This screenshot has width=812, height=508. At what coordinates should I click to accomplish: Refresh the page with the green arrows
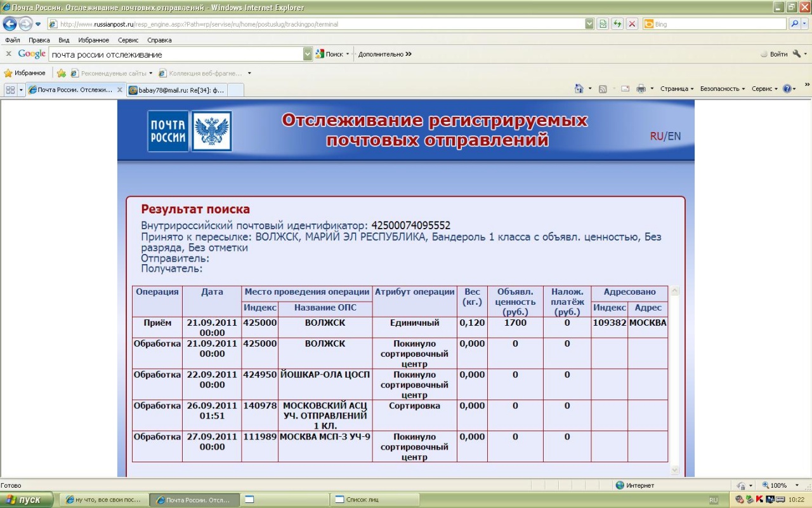tap(617, 24)
